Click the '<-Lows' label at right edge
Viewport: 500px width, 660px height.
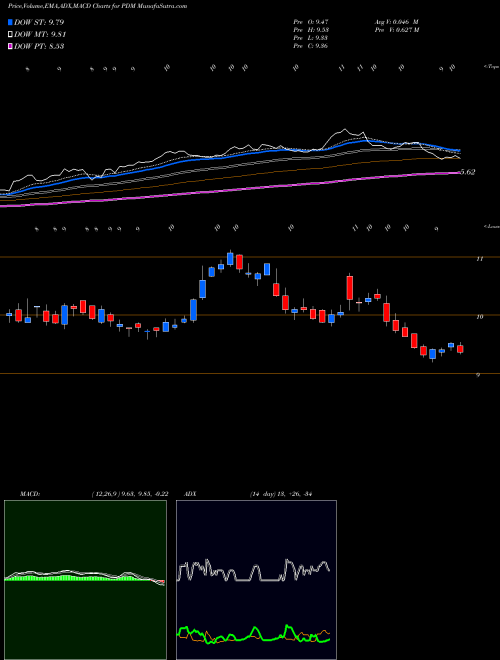[491, 226]
